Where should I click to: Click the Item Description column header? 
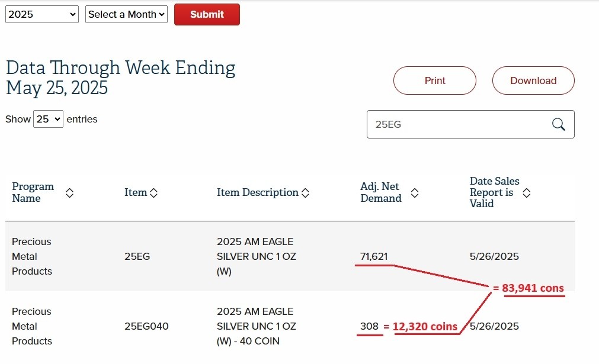coord(258,192)
